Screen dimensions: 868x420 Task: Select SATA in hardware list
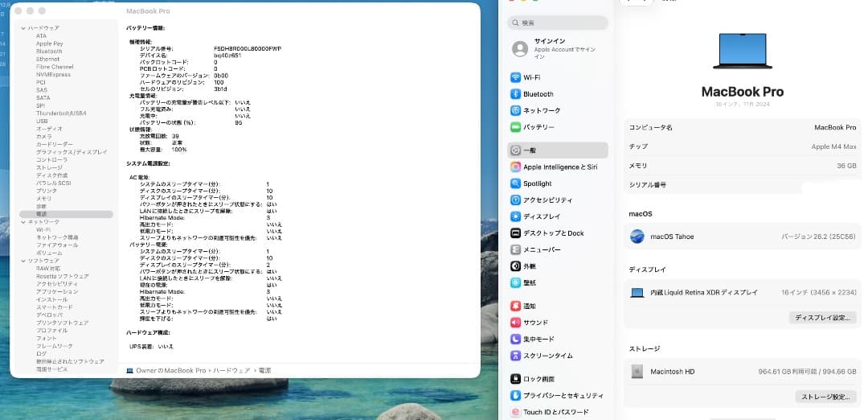43,98
